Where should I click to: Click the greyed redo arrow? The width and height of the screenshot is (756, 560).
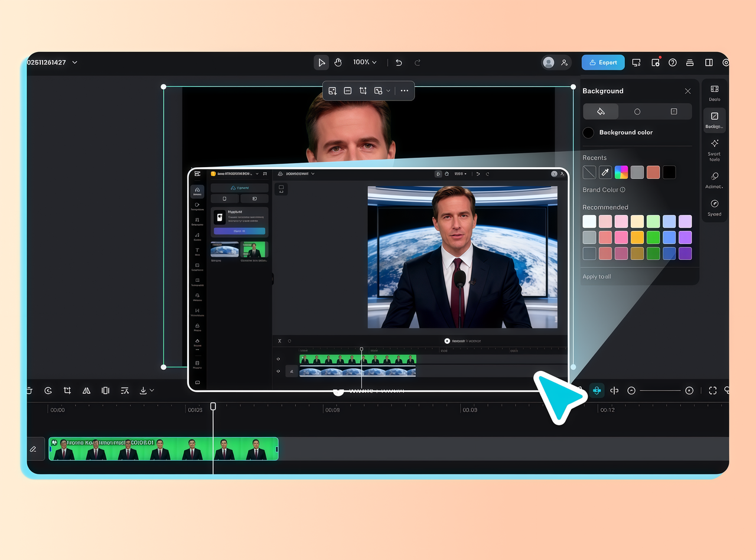[x=418, y=63]
